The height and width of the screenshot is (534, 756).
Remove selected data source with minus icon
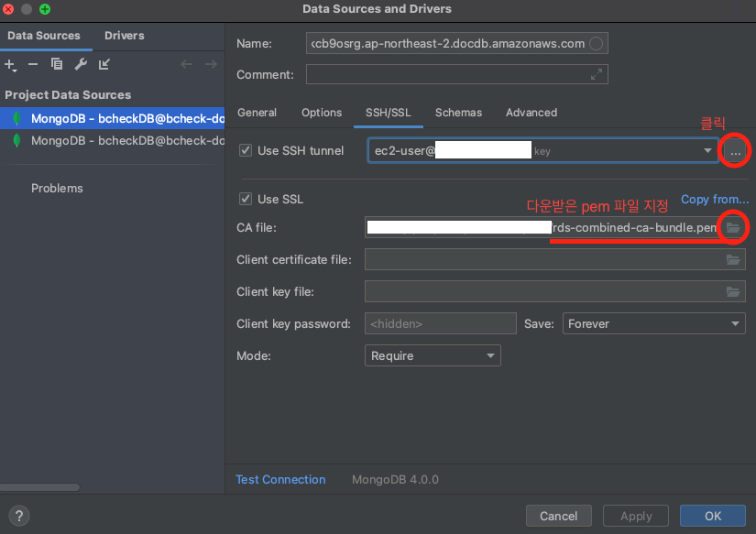pyautogui.click(x=33, y=64)
